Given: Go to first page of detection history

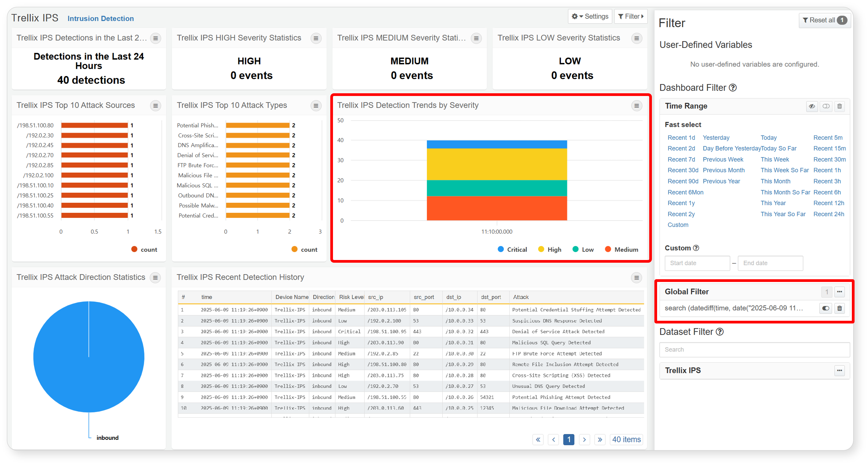Looking at the screenshot, I should 538,440.
